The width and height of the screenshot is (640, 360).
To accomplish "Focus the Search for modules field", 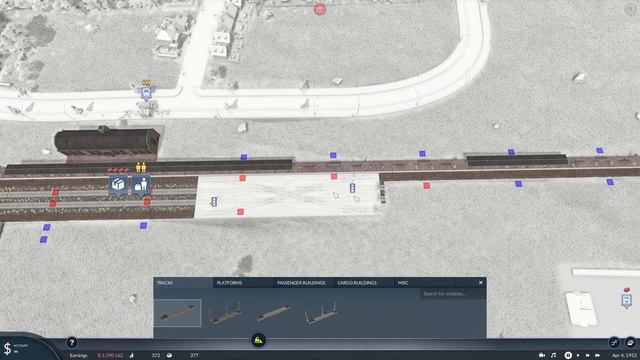I will pos(452,293).
